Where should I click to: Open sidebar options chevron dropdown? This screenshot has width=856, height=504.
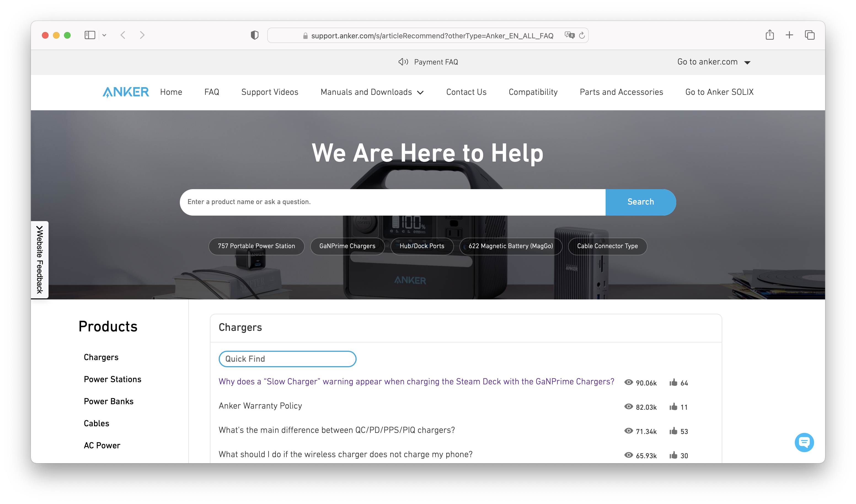point(104,35)
